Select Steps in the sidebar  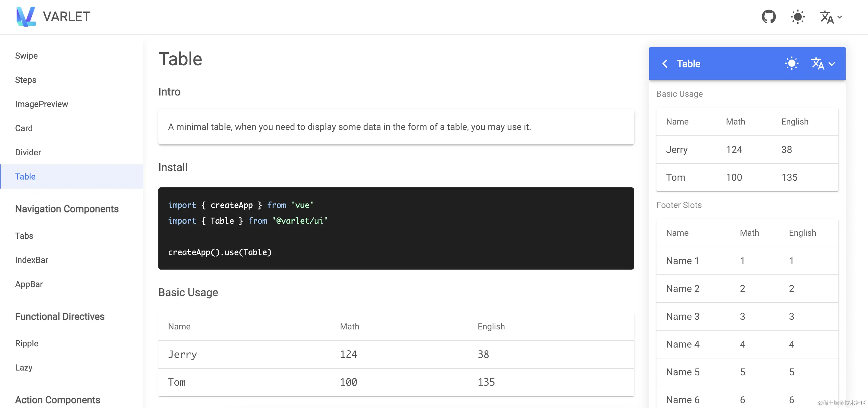point(26,80)
